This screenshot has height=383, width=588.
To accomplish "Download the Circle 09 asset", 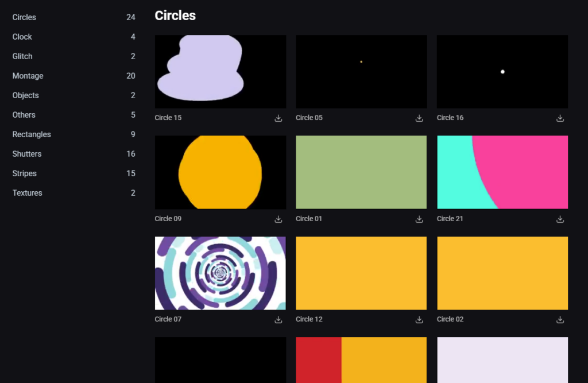I will click(x=278, y=219).
